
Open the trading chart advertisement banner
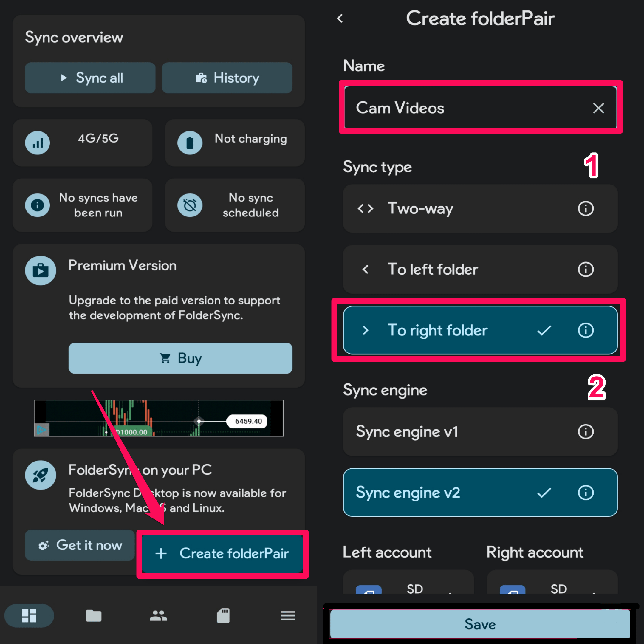coord(159,418)
